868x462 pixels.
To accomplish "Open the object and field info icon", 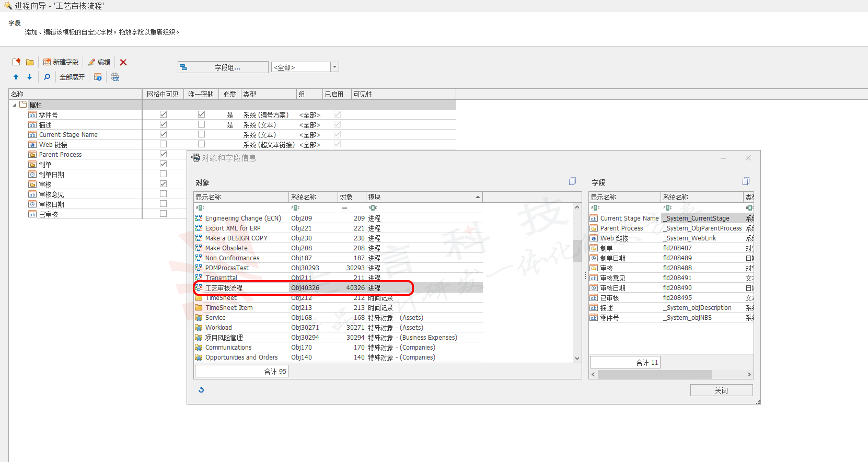I will point(98,77).
